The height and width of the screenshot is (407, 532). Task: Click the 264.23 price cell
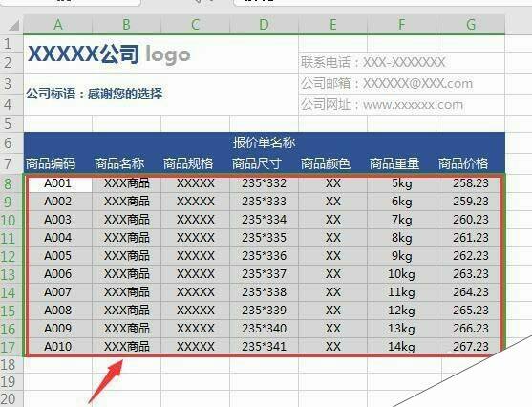(470, 292)
